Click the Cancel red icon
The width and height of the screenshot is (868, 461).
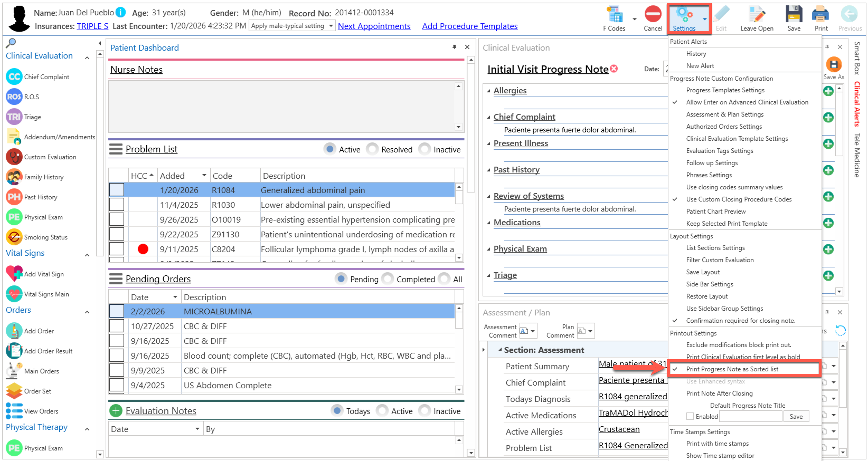tap(653, 15)
